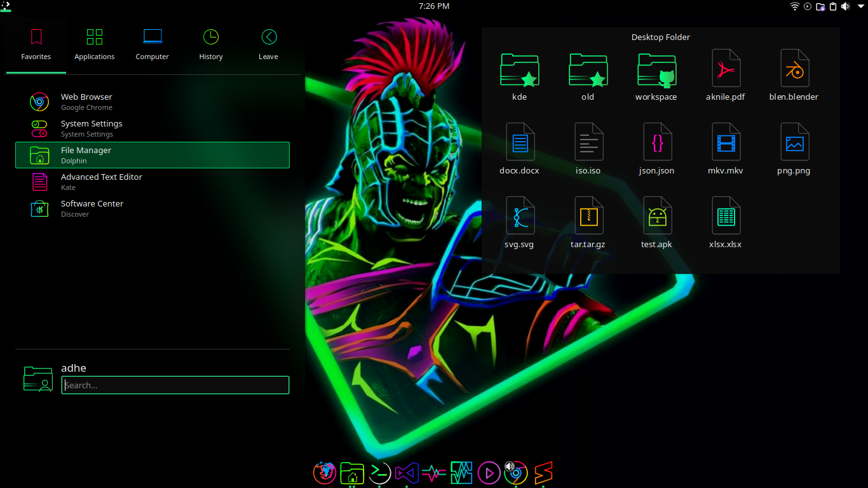Open the system monitor graph dock icon
Viewport: 868px width, 488px height.
pyautogui.click(x=461, y=473)
